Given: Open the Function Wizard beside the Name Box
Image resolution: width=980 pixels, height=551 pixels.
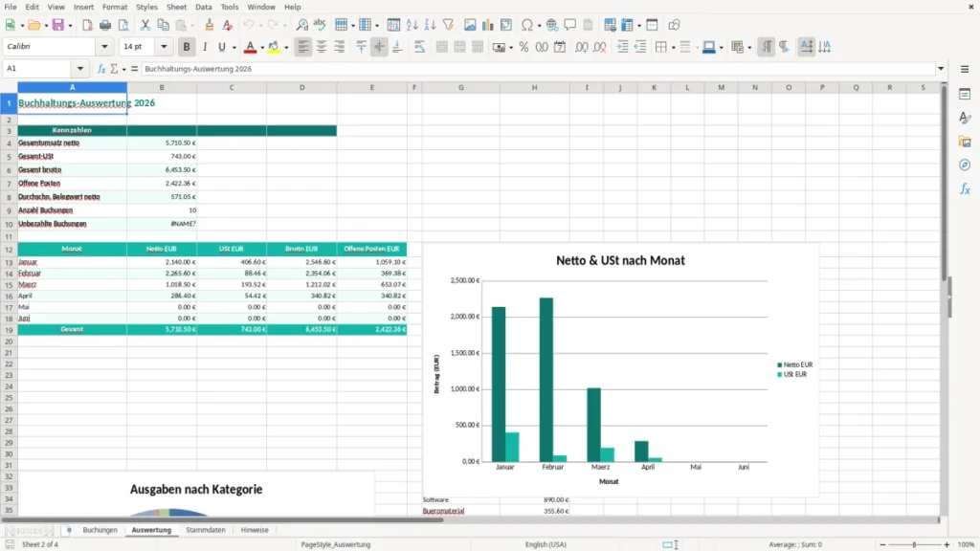Looking at the screenshot, I should [x=101, y=69].
